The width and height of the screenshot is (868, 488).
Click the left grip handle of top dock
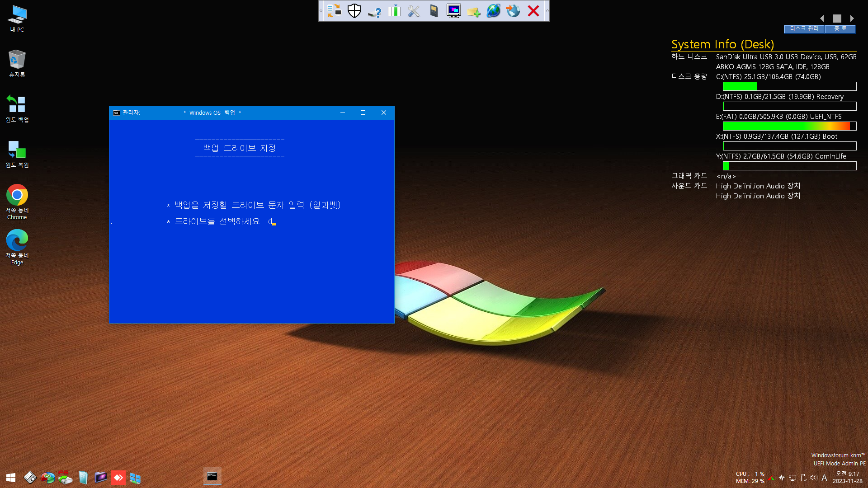coord(321,11)
